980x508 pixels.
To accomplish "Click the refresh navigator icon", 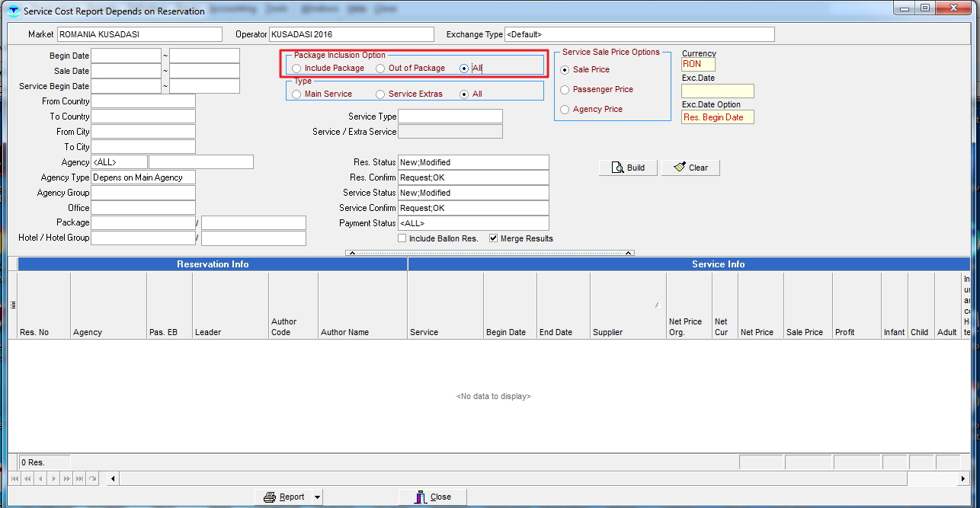I will [92, 478].
